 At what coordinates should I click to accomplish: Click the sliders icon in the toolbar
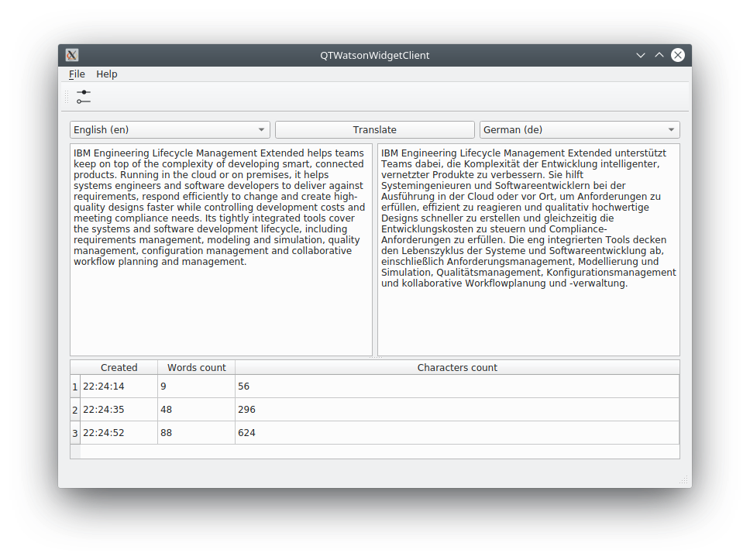[x=84, y=96]
